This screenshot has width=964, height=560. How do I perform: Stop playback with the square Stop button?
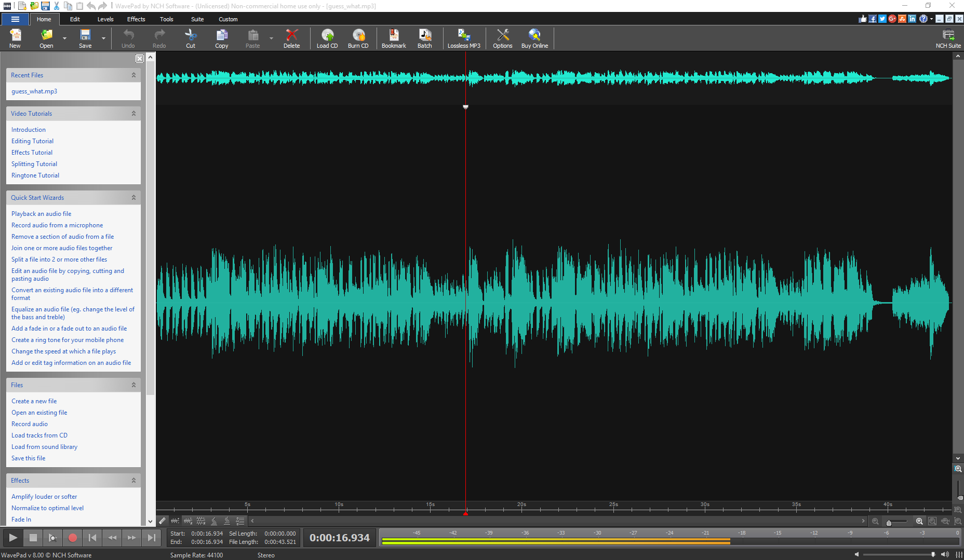click(33, 538)
